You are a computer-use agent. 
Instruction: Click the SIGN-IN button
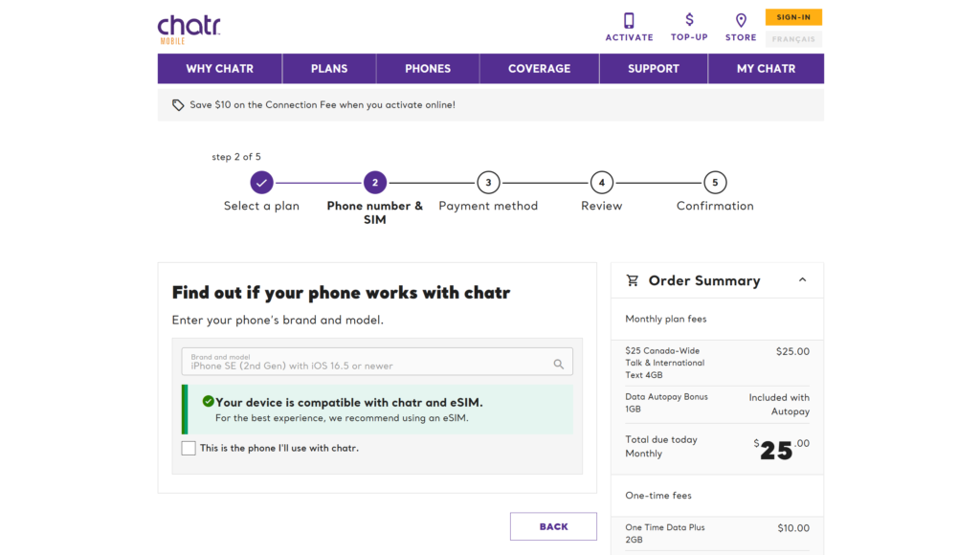pyautogui.click(x=793, y=16)
